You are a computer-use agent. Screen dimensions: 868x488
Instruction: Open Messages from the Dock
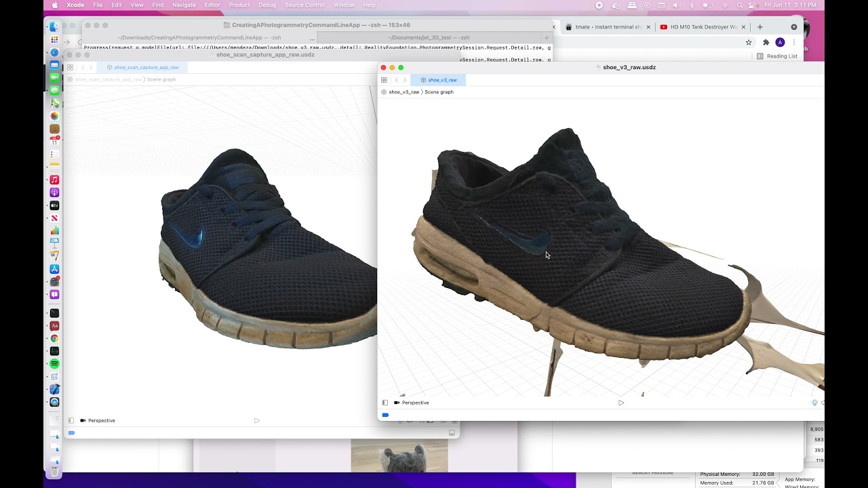(54, 90)
